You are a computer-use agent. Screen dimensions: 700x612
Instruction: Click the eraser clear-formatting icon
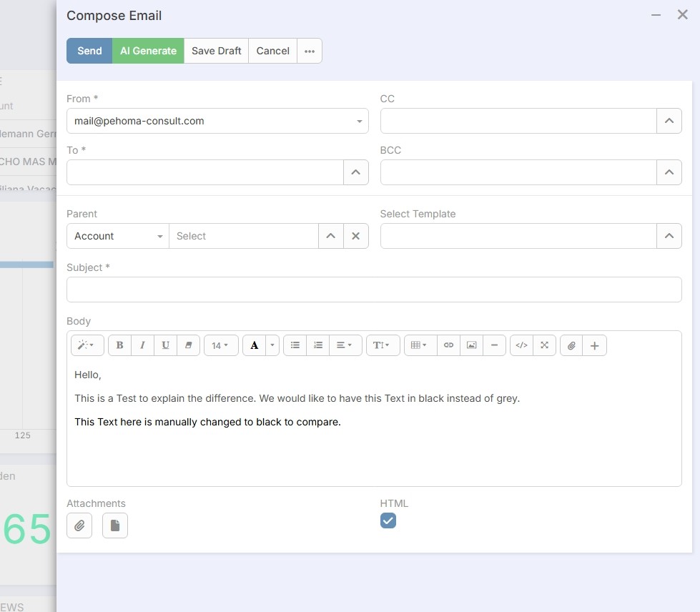tap(188, 345)
